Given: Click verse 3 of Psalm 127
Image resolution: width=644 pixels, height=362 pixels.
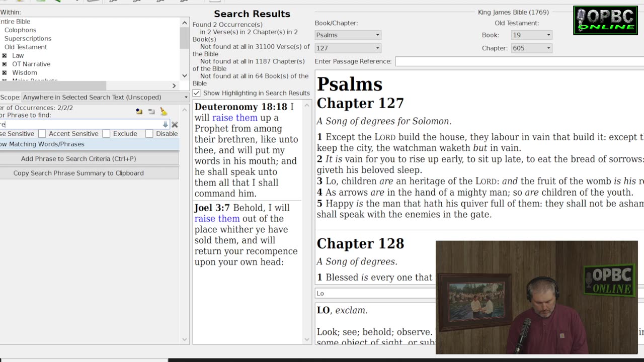Looking at the screenshot, I should click(x=480, y=181).
